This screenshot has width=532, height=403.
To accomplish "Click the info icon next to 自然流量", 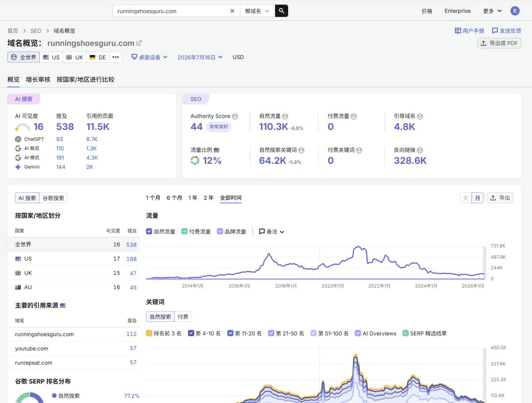I will click(x=285, y=116).
